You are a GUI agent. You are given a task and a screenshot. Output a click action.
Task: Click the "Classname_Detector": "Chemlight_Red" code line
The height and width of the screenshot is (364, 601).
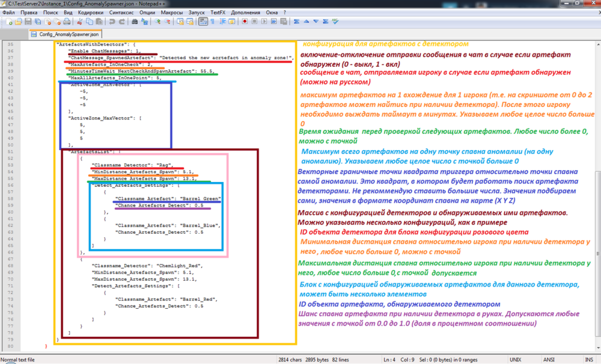tap(147, 265)
